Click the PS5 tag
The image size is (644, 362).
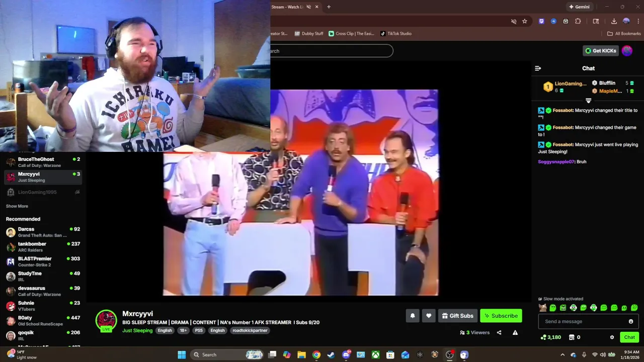click(199, 330)
